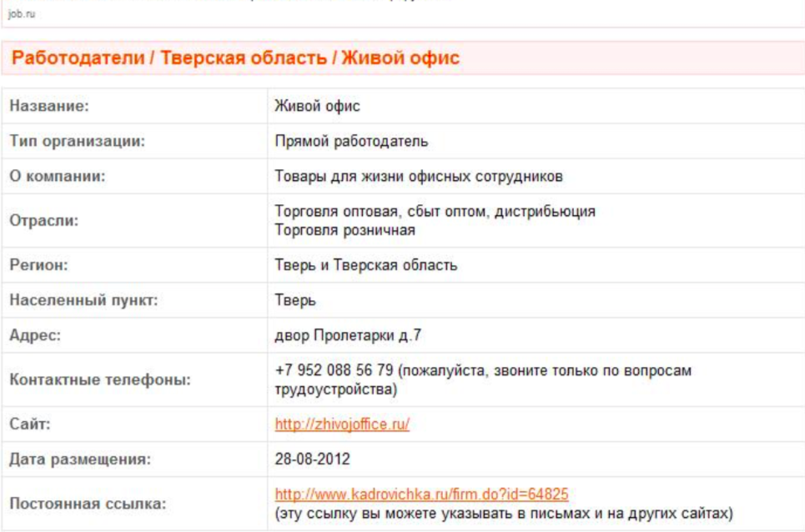Select 'Прямой работодатель' value
805x532 pixels.
click(x=351, y=141)
